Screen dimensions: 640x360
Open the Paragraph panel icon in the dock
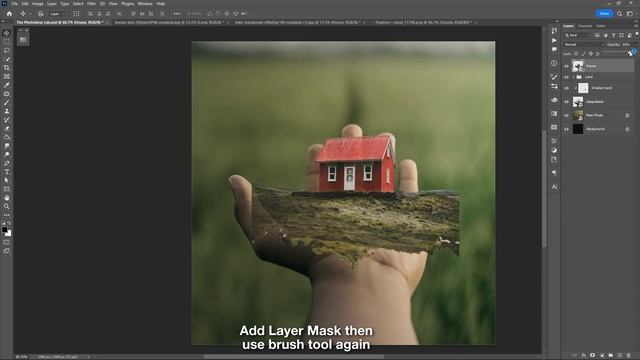tap(554, 173)
